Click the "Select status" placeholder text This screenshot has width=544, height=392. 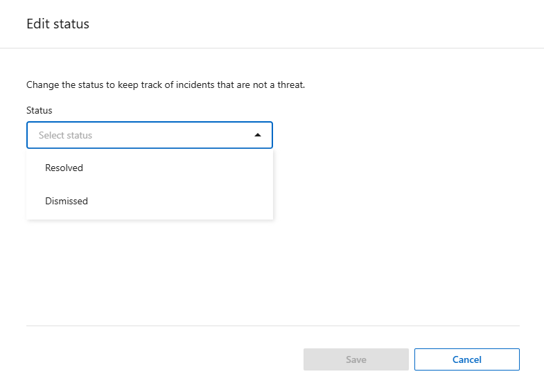[x=65, y=135]
